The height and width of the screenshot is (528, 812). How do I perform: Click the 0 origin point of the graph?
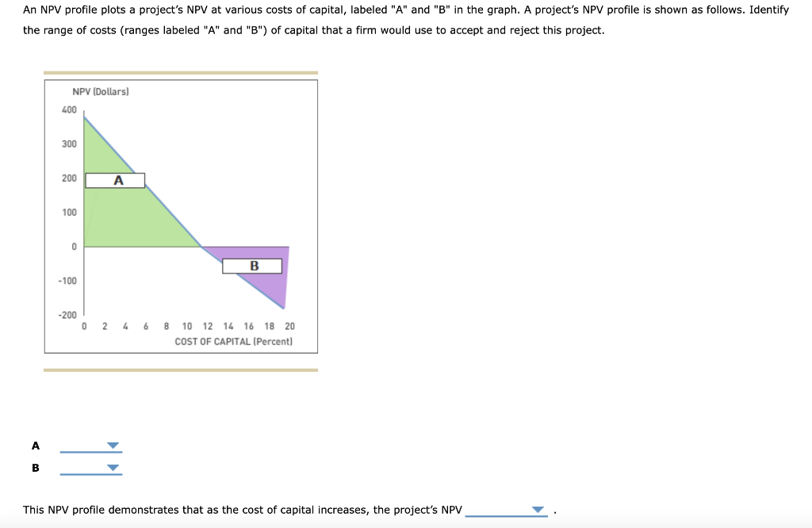tap(83, 247)
